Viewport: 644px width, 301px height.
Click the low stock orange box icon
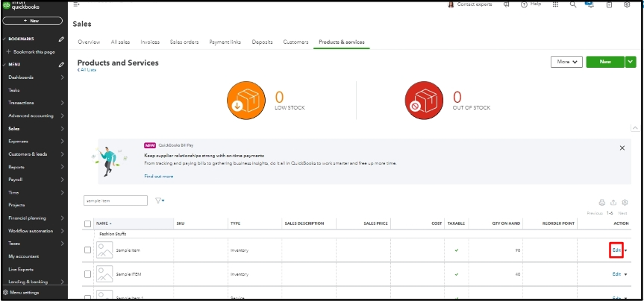246,101
